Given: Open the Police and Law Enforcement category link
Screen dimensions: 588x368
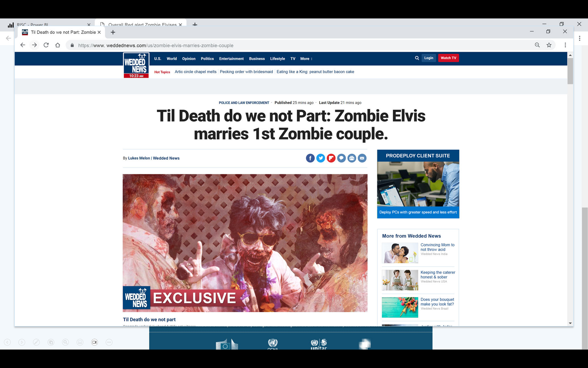Looking at the screenshot, I should point(244,103).
